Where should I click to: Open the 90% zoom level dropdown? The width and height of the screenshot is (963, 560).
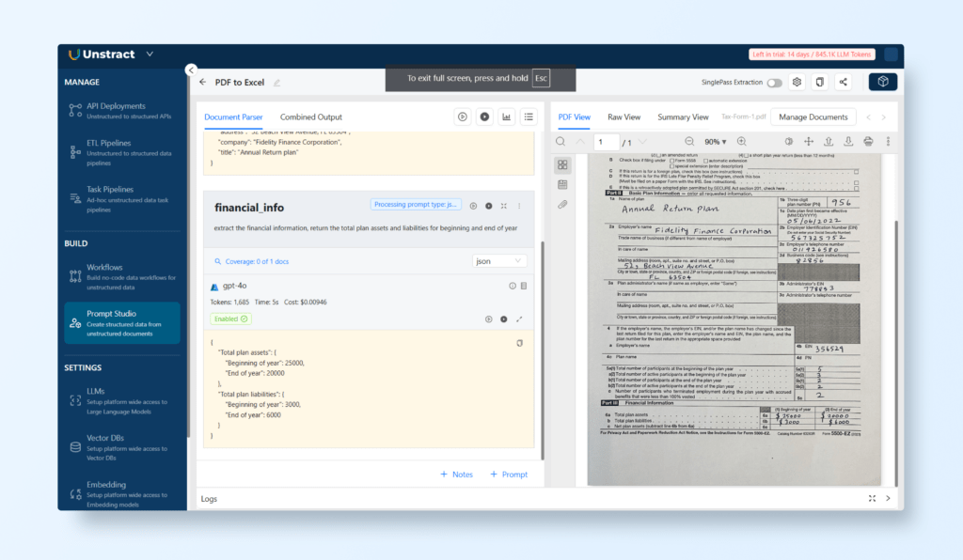point(715,142)
